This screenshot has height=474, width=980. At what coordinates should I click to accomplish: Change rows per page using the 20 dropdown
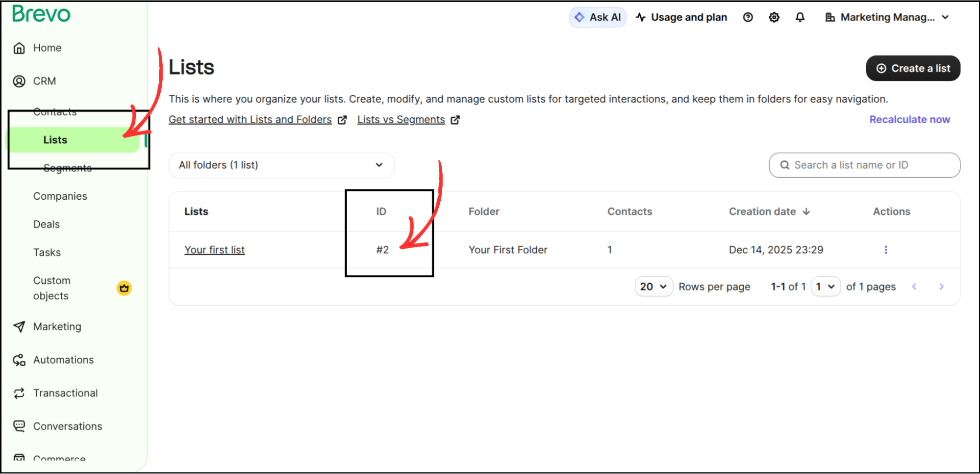click(653, 287)
